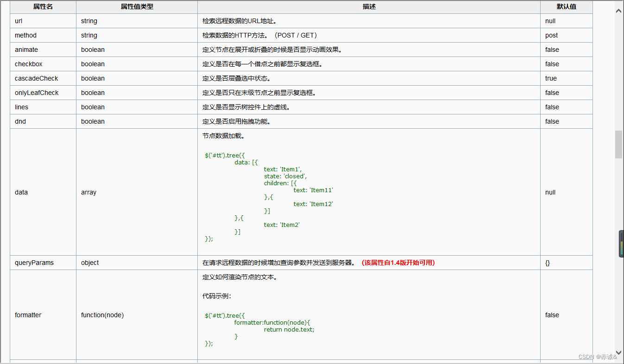
Task: Click the code line return node.text;
Action: pyautogui.click(x=289, y=330)
